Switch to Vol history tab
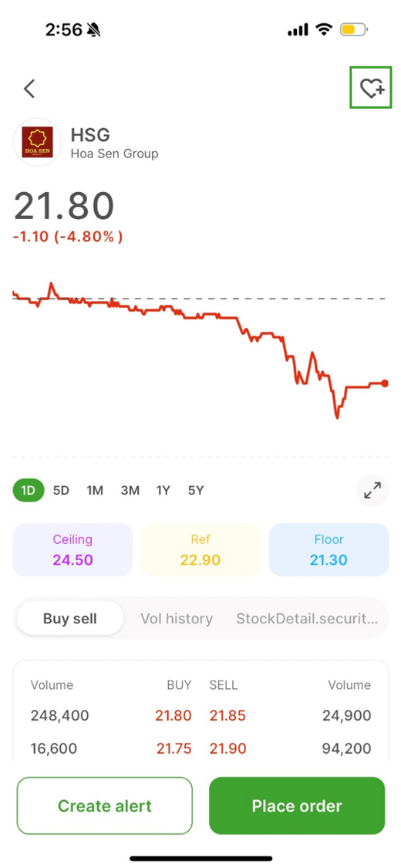 pyautogui.click(x=177, y=618)
